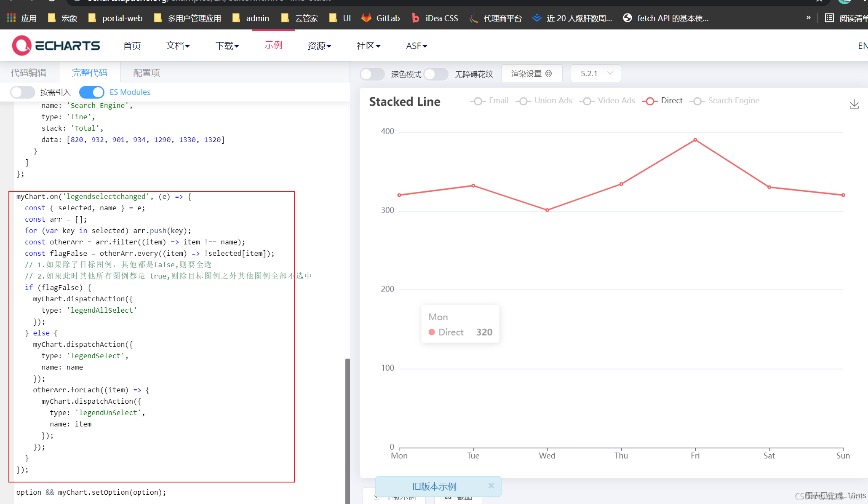Screen dimensions: 868x504
Task: Select the ES Modules button
Action: point(92,92)
